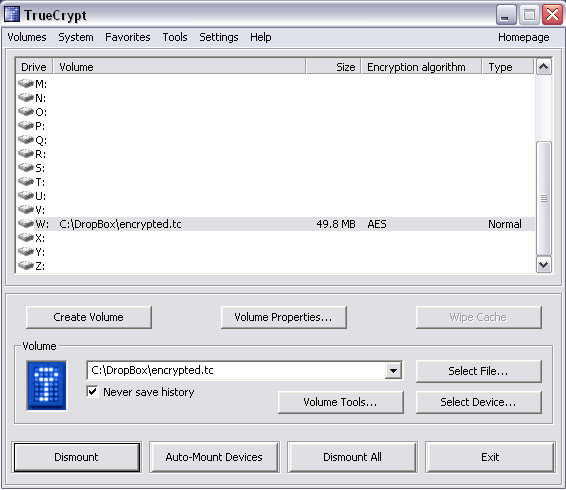Click Auto-Mount Devices
Image resolution: width=566 pixels, height=490 pixels.
[214, 457]
